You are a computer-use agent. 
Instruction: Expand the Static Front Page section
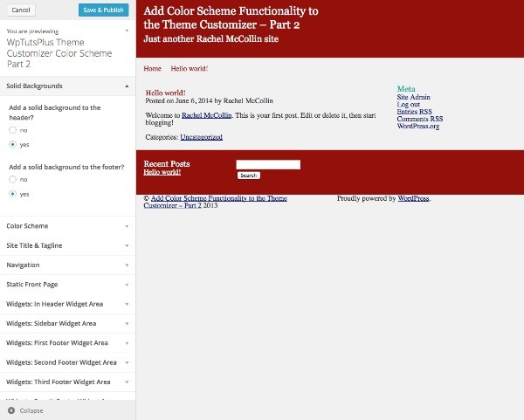(67, 285)
